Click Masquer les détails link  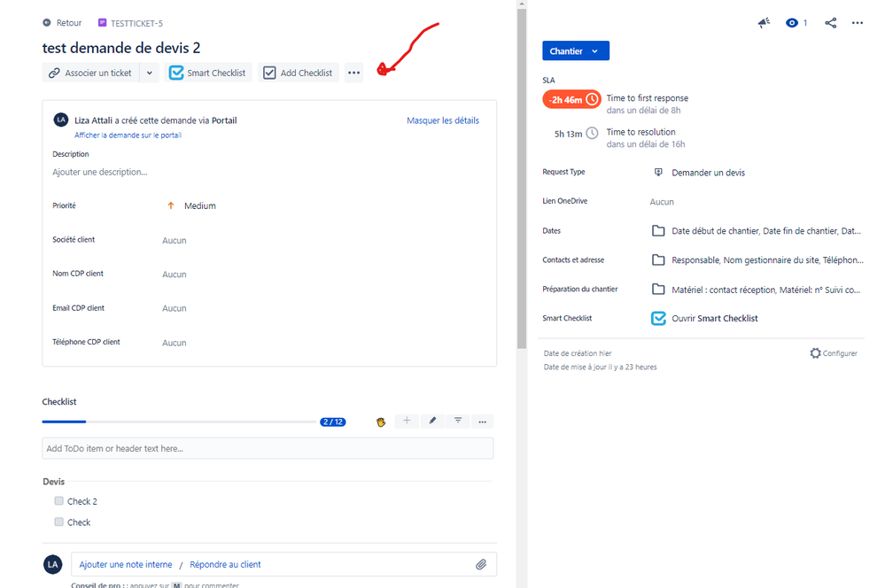443,120
